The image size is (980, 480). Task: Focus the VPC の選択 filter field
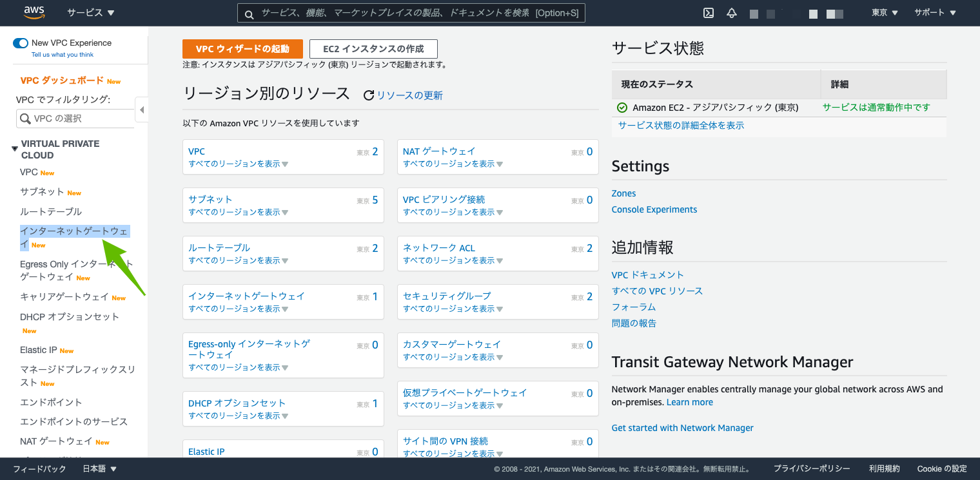75,119
